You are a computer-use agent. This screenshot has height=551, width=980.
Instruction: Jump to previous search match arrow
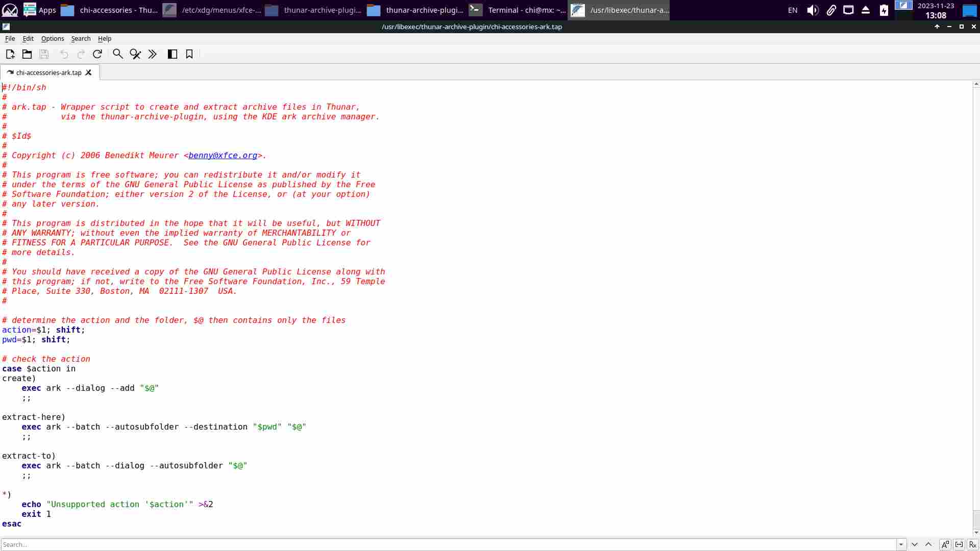(x=928, y=544)
